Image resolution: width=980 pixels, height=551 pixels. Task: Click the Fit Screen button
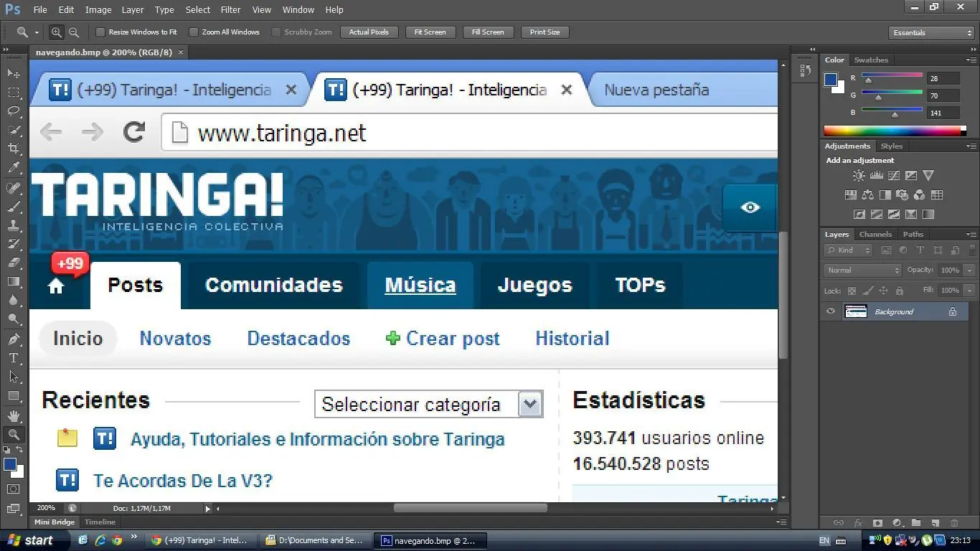coord(430,32)
